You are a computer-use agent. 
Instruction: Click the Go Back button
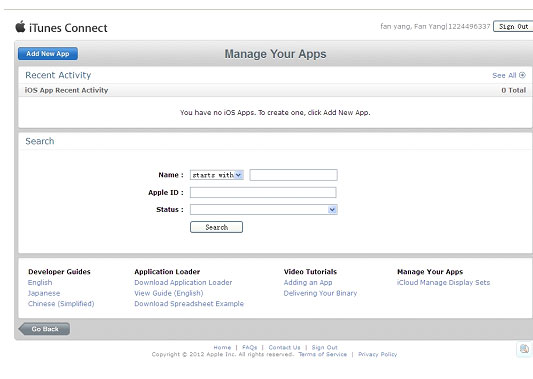pos(44,329)
